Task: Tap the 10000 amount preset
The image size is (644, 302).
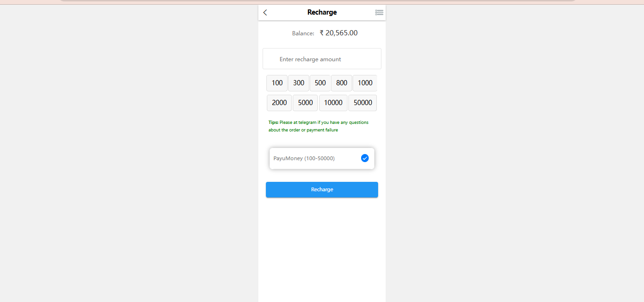Action: pyautogui.click(x=333, y=103)
